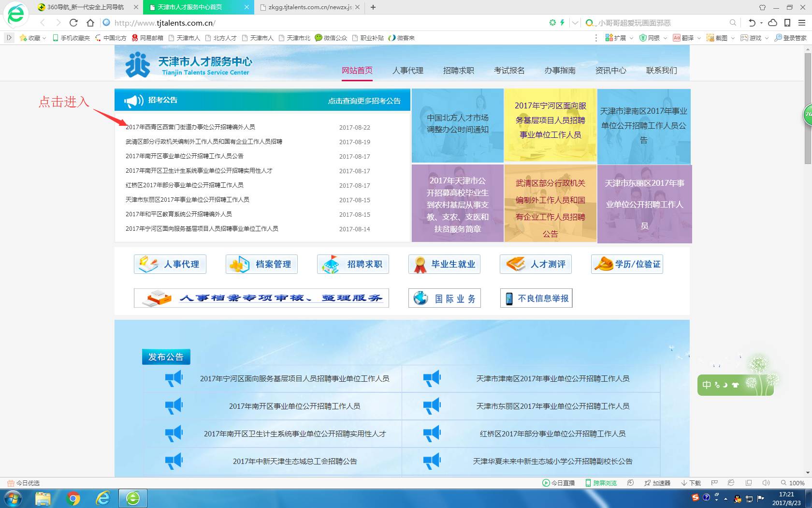Click the 人才测评 service icon button
The image size is (812, 508).
pos(536,264)
